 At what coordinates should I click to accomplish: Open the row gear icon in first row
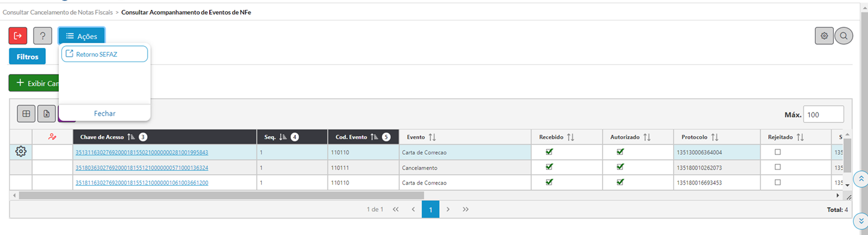(21, 152)
